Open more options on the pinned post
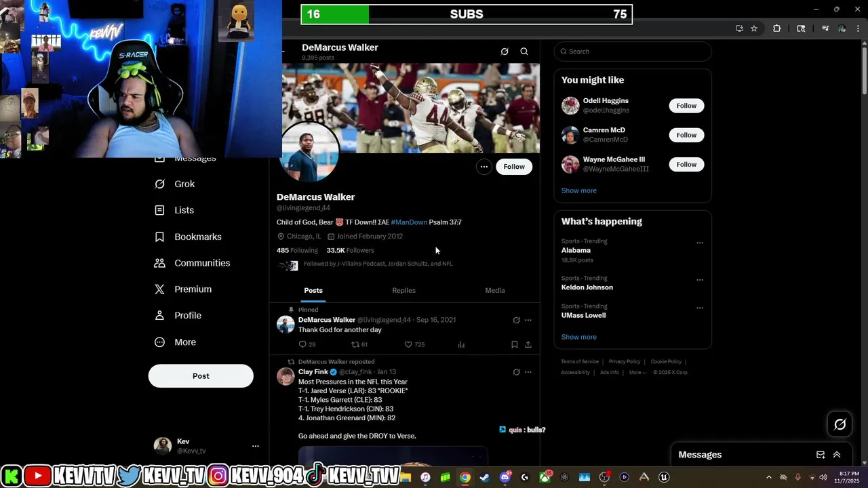868x488 pixels. click(x=528, y=320)
